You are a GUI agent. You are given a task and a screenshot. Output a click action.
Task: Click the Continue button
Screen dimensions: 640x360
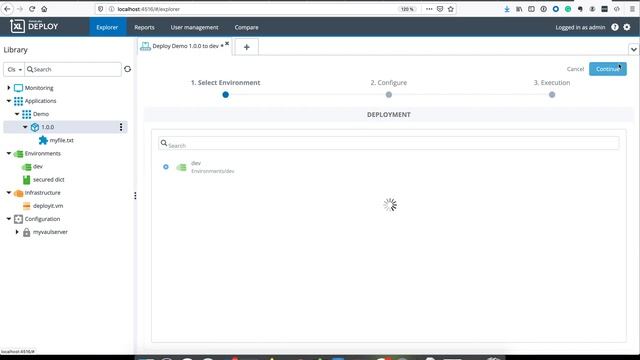608,69
